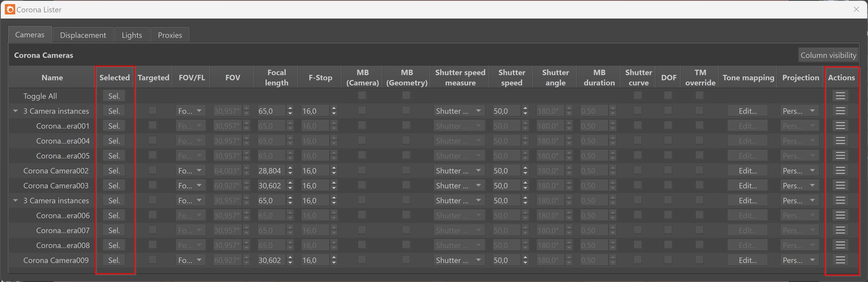Toggle MB (Camera) checkbox in Toggle All row
868x282 pixels.
pyautogui.click(x=362, y=95)
